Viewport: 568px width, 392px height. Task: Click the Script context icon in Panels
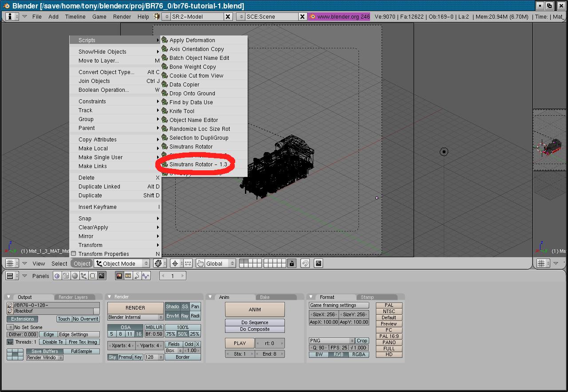pos(66,276)
